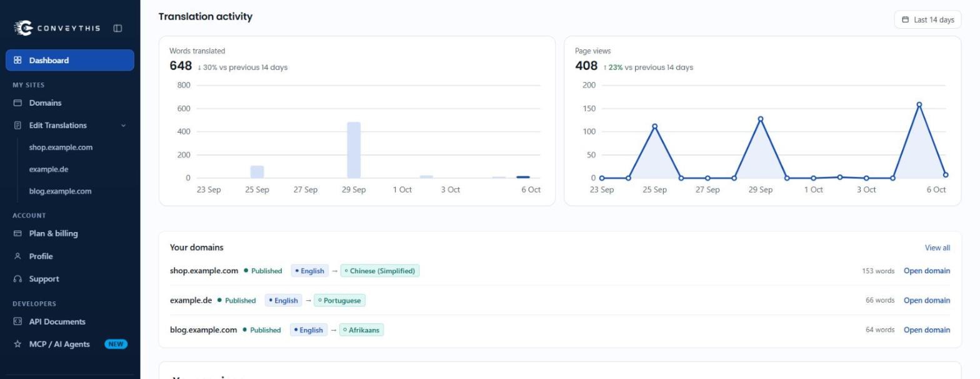980x379 pixels.
Task: Click the 64 words count
Action: tap(880, 330)
